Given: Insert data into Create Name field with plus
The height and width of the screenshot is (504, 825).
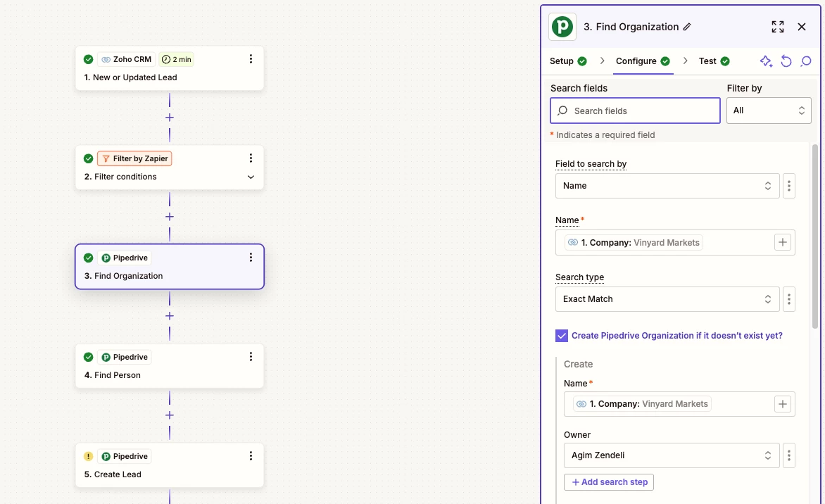Looking at the screenshot, I should point(782,404).
